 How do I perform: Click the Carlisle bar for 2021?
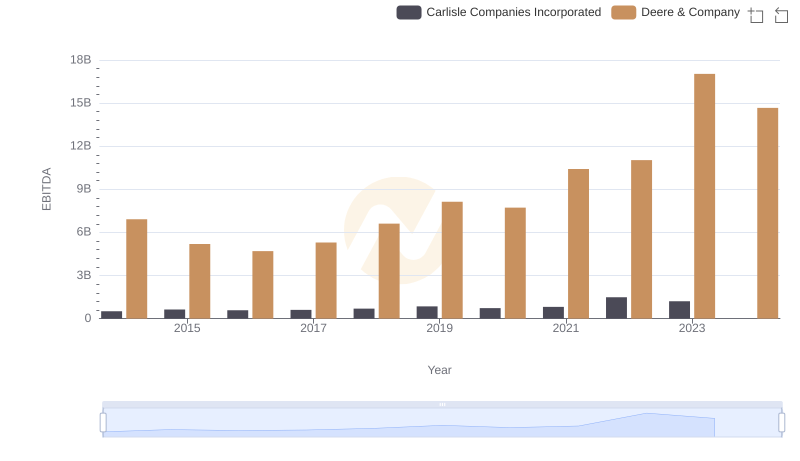554,313
